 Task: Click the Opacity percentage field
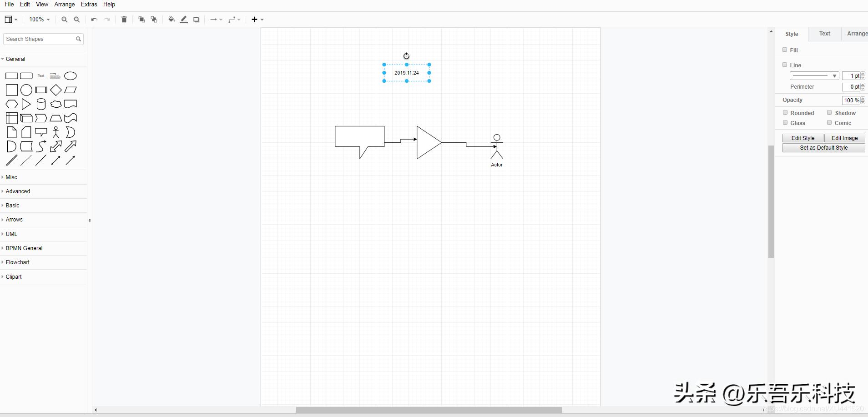point(852,100)
